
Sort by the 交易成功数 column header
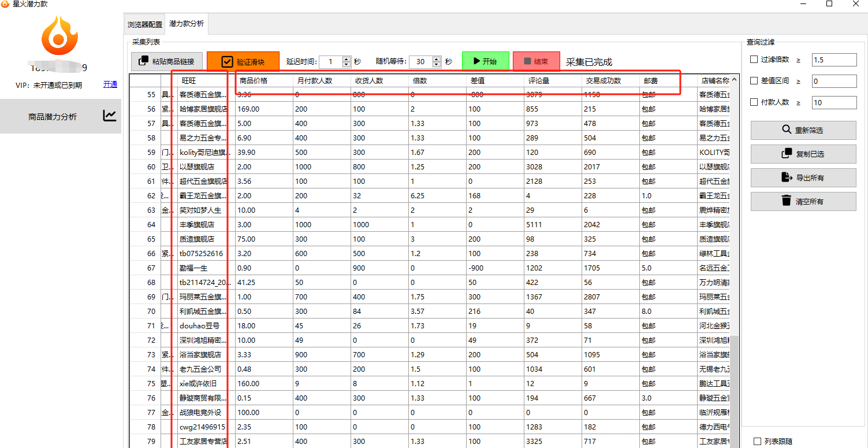[x=610, y=80]
